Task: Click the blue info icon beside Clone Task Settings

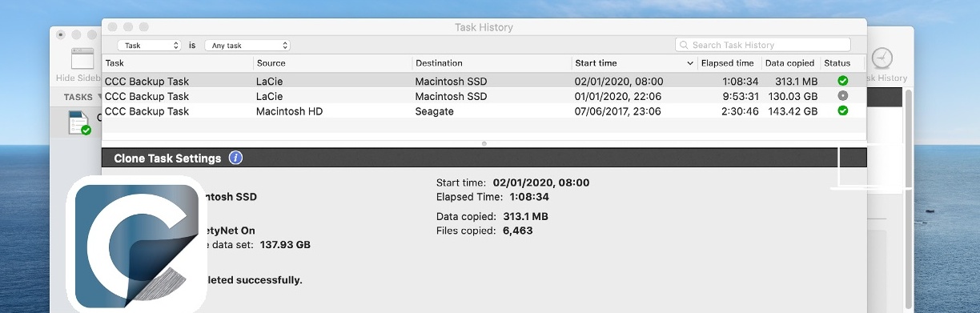Action: [x=235, y=158]
